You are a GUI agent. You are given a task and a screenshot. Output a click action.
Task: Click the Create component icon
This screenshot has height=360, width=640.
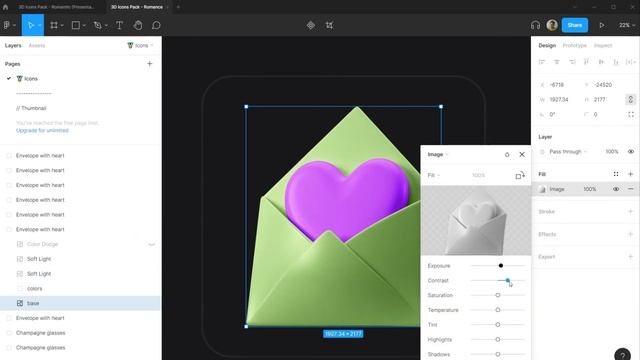pos(311,25)
